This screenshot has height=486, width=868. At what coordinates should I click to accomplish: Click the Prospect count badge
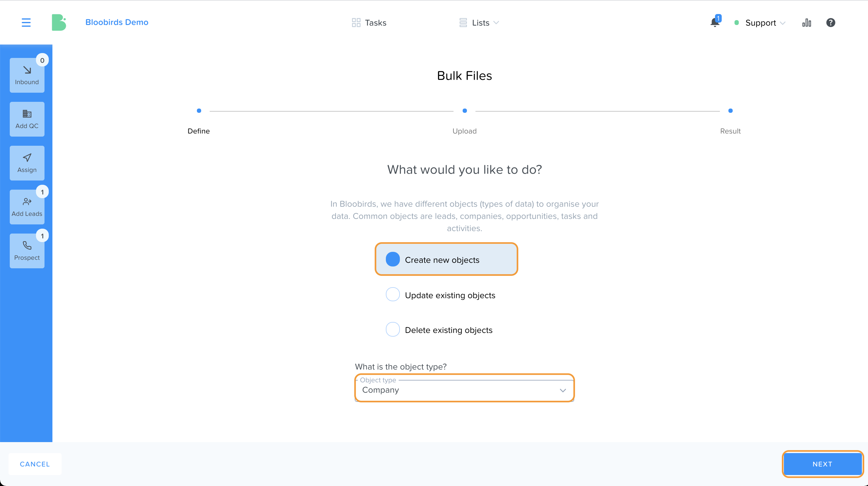[42, 236]
